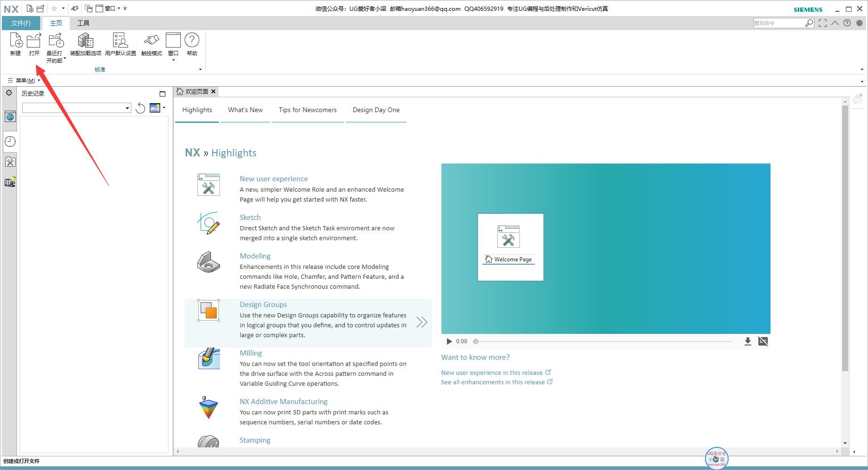Image resolution: width=868 pixels, height=470 pixels.
Task: Click the Welcome Page video thumbnail
Action: pos(511,247)
